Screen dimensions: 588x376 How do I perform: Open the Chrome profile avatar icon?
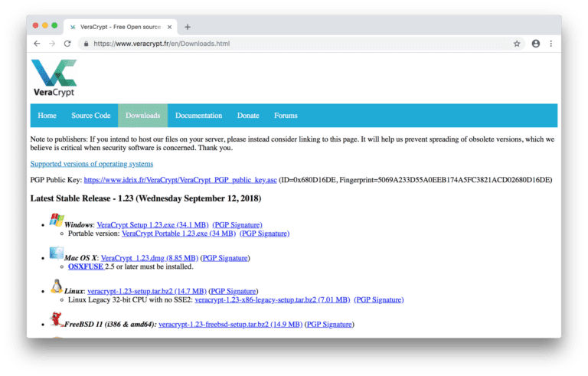[x=536, y=44]
